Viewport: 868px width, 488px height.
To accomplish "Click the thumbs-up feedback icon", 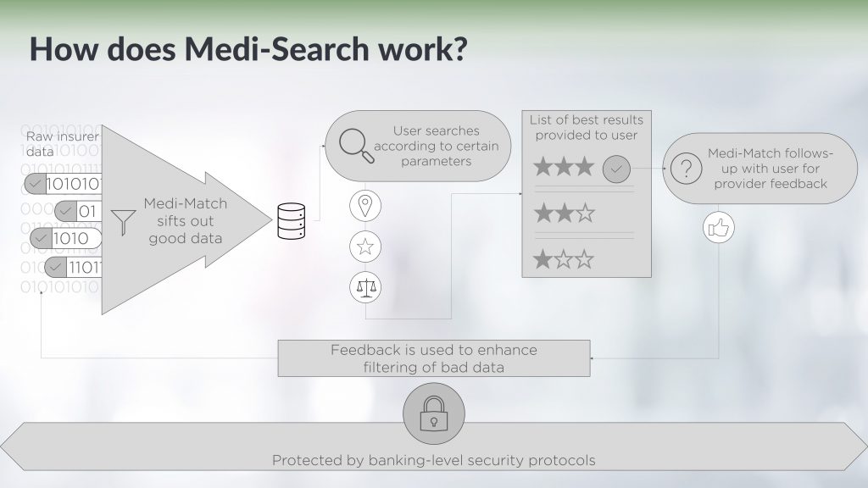I will click(x=719, y=227).
